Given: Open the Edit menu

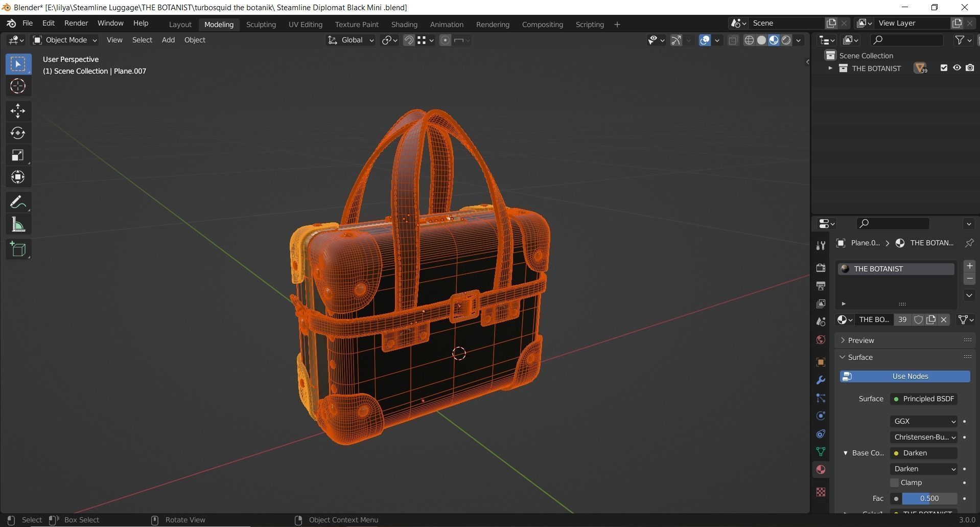Looking at the screenshot, I should tap(49, 24).
